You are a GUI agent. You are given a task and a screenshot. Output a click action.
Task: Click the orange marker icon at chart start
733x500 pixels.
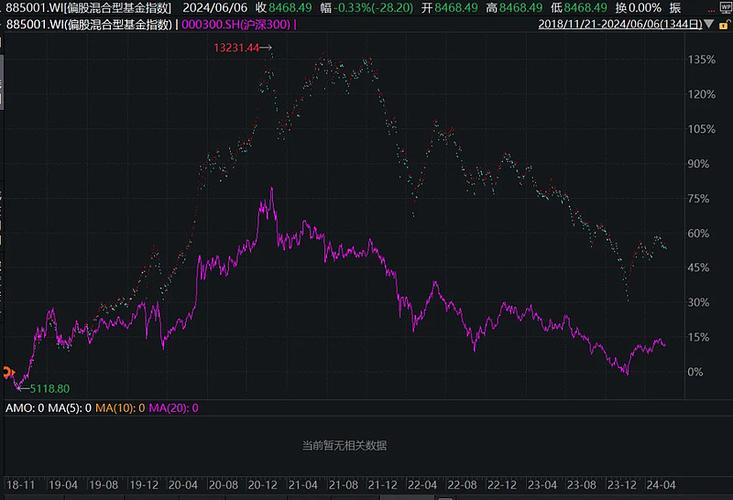click(x=6, y=373)
